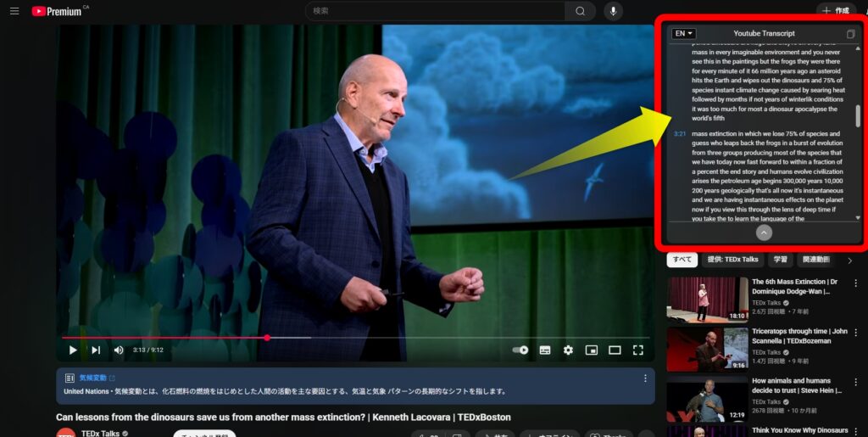Screen dimensions: 868x437
Task: Click the Youtube Transcript panel title
Action: pyautogui.click(x=764, y=34)
